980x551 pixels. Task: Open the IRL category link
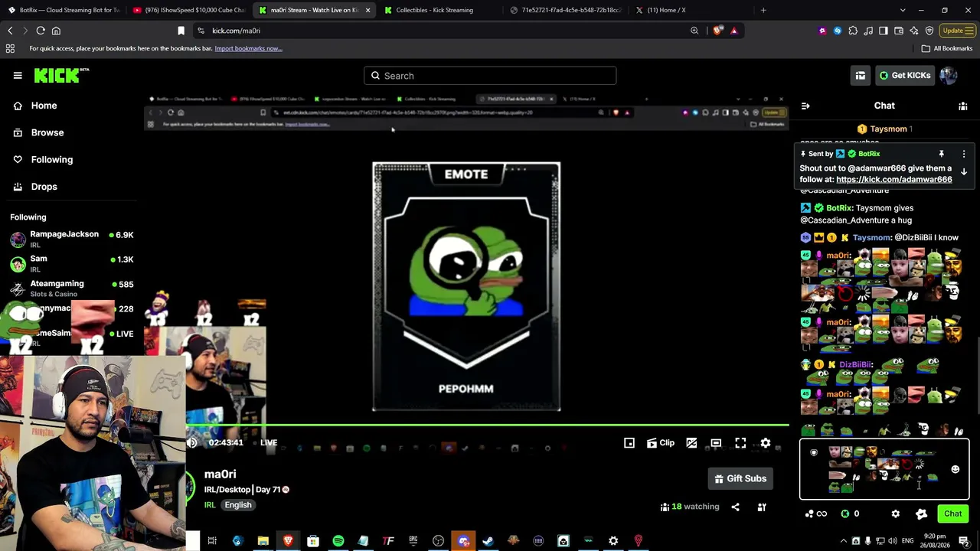tap(210, 505)
